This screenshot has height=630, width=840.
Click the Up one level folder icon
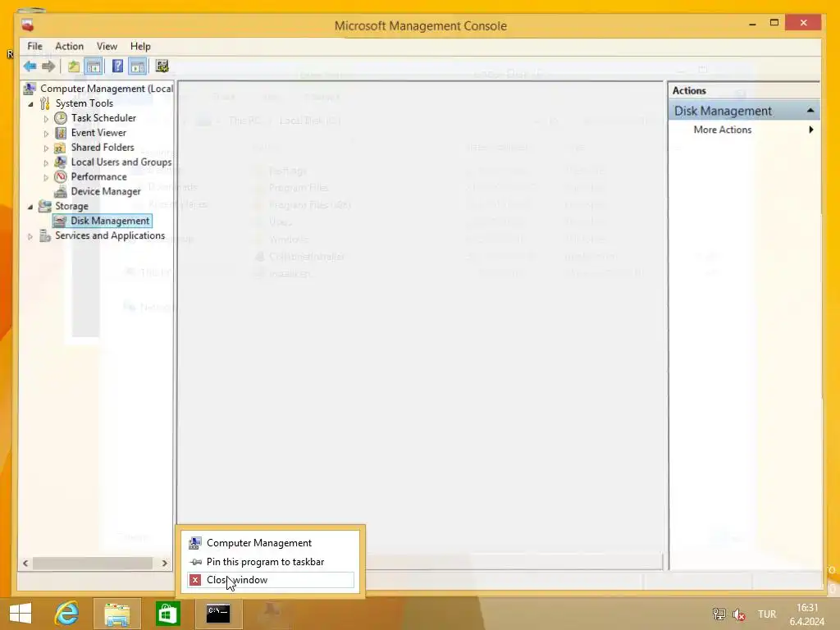[73, 66]
